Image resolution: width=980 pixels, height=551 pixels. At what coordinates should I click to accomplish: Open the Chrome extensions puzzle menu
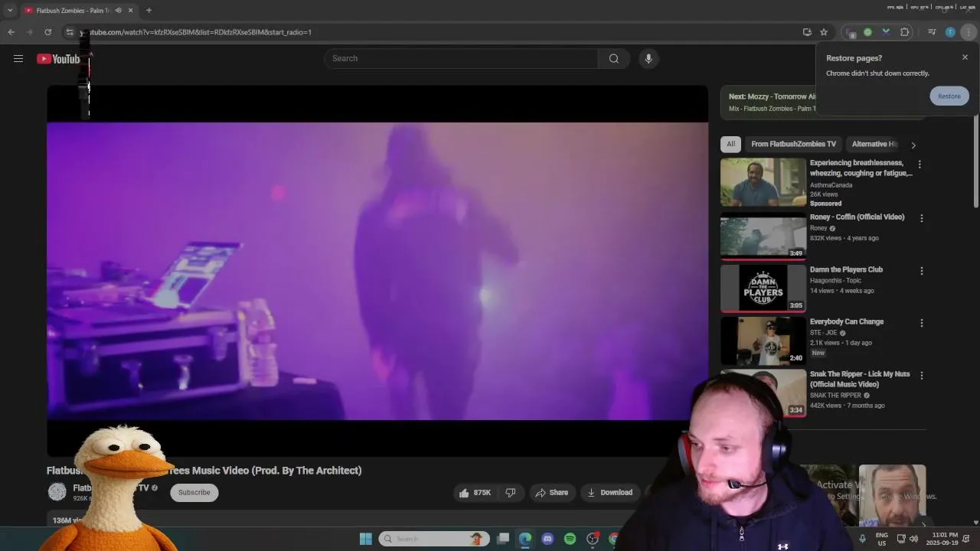pos(904,32)
